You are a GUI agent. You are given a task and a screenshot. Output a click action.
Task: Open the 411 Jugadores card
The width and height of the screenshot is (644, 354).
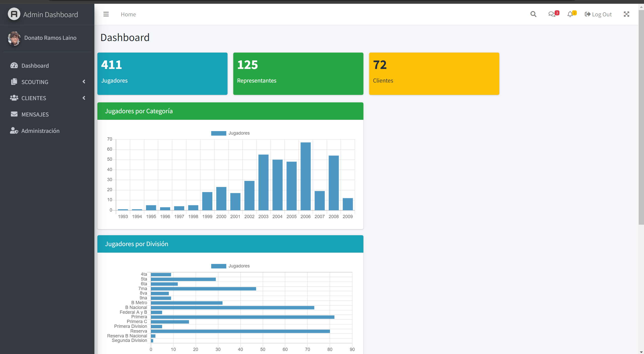coord(162,74)
